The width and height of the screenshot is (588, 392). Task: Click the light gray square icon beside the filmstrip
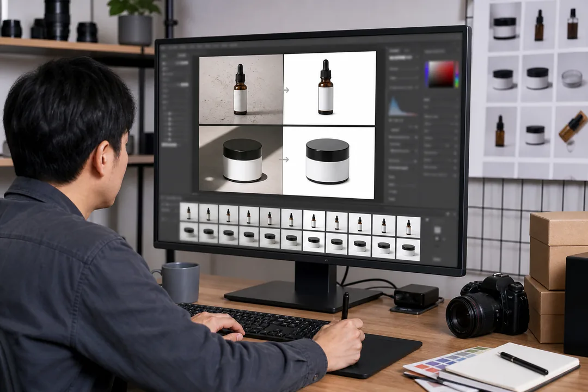[437, 230]
